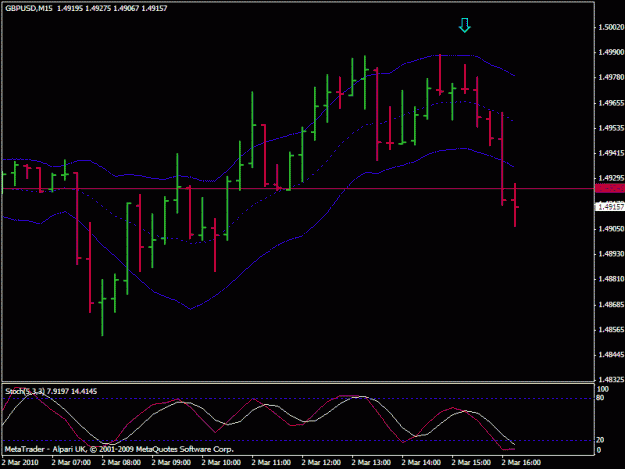
Task: Click the 1.49295 price axis label
Action: (x=611, y=179)
